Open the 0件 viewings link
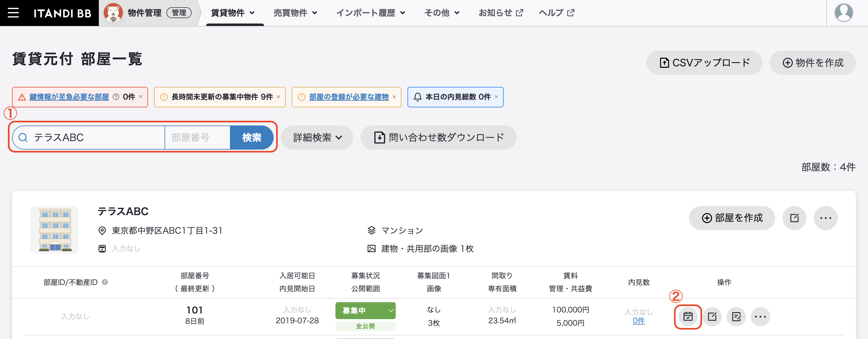Image resolution: width=868 pixels, height=339 pixels. 639,321
